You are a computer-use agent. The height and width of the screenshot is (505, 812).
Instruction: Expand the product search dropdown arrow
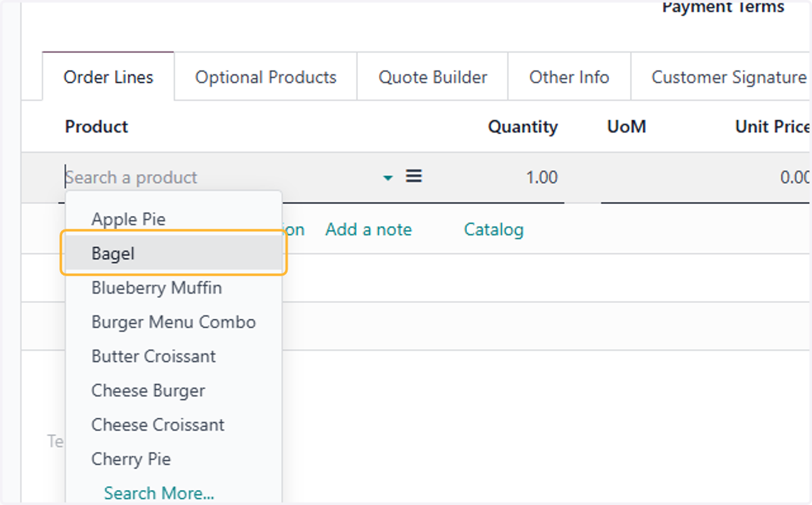coord(388,178)
